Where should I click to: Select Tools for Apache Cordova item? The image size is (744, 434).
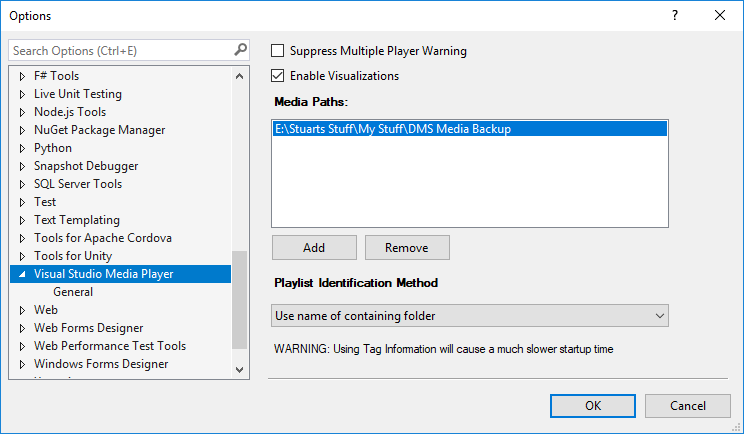click(102, 238)
